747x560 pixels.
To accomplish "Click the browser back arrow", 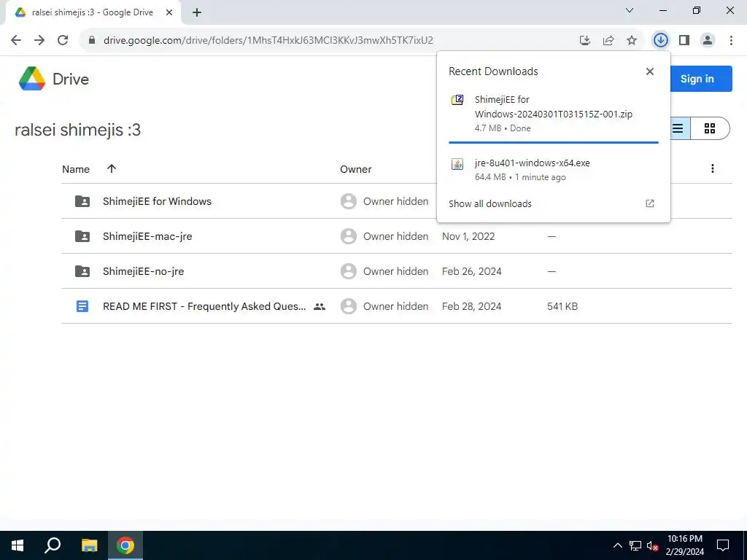I will pyautogui.click(x=16, y=40).
